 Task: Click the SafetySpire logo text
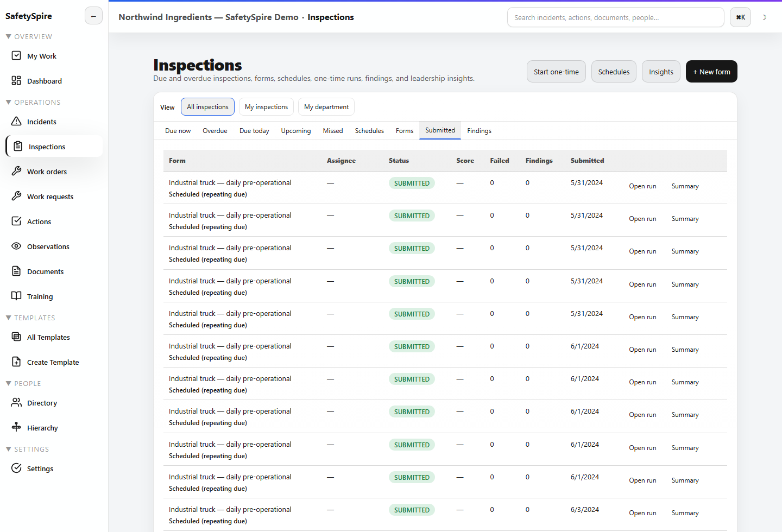pyautogui.click(x=29, y=16)
